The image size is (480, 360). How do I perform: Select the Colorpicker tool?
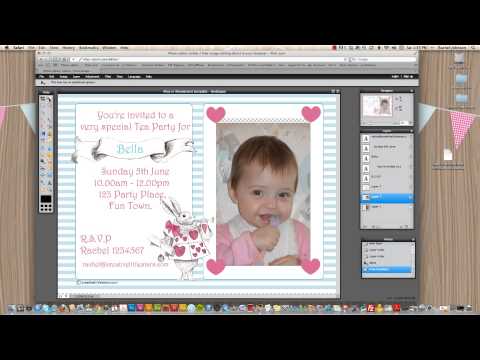point(43,183)
